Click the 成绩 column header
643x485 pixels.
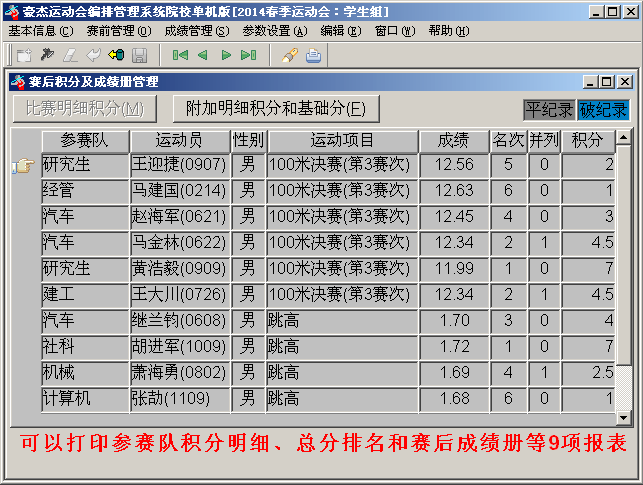tap(454, 141)
